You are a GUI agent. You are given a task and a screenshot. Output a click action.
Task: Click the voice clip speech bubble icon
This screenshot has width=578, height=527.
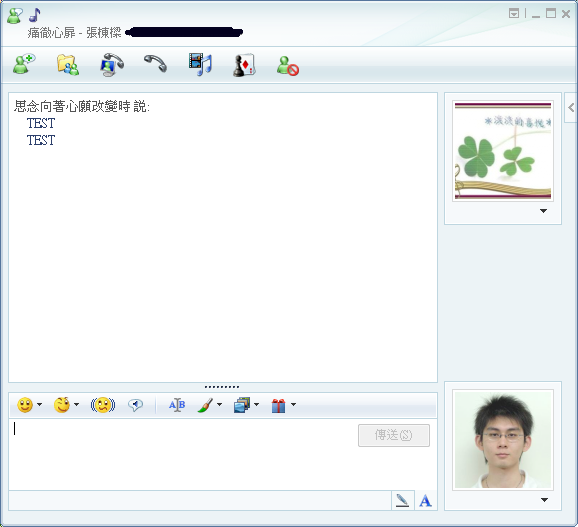point(135,405)
